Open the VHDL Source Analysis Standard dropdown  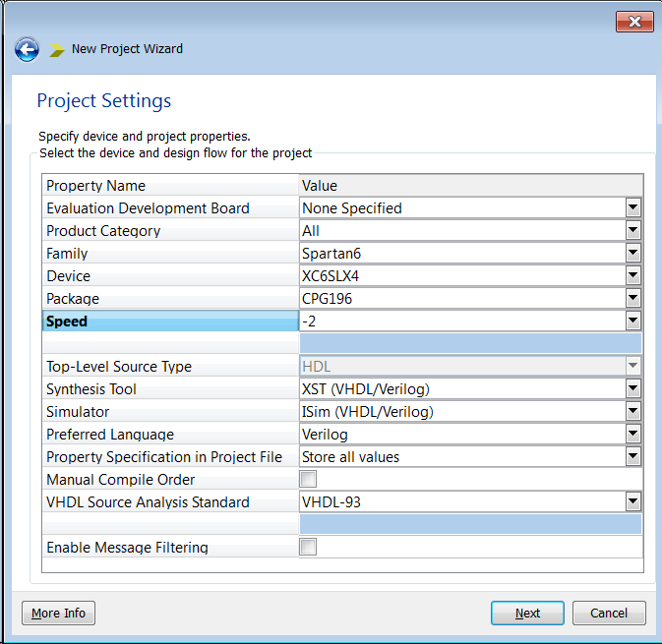[x=632, y=502]
